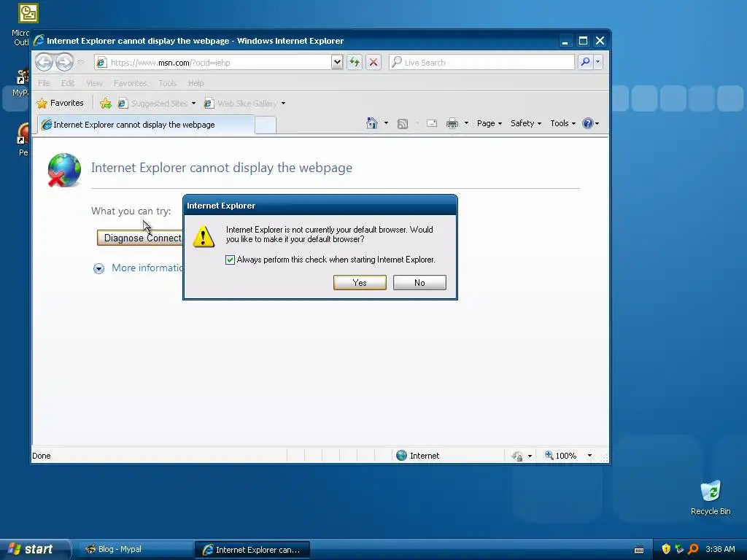Click the orange magnifier tray icon
The width and height of the screenshot is (747, 560).
[693, 549]
